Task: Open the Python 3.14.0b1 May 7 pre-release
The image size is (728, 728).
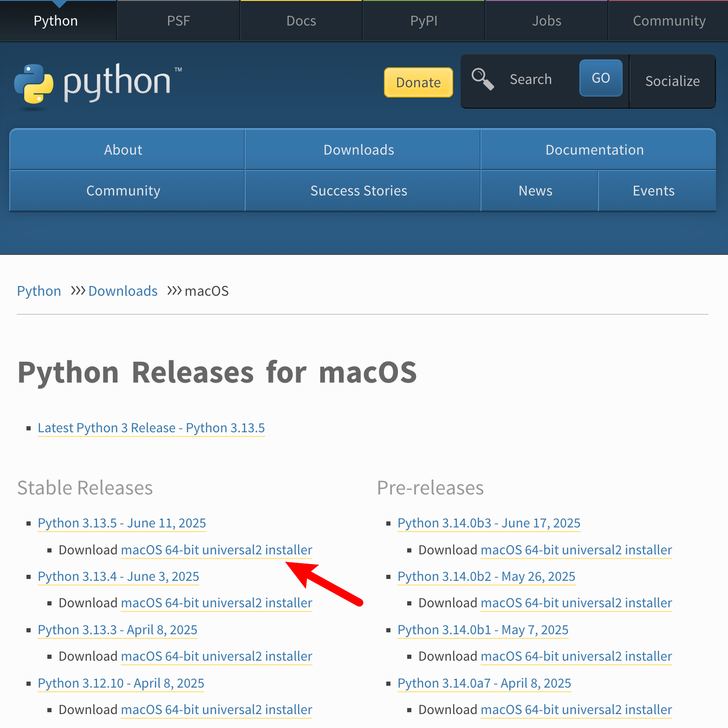Action: [x=483, y=630]
